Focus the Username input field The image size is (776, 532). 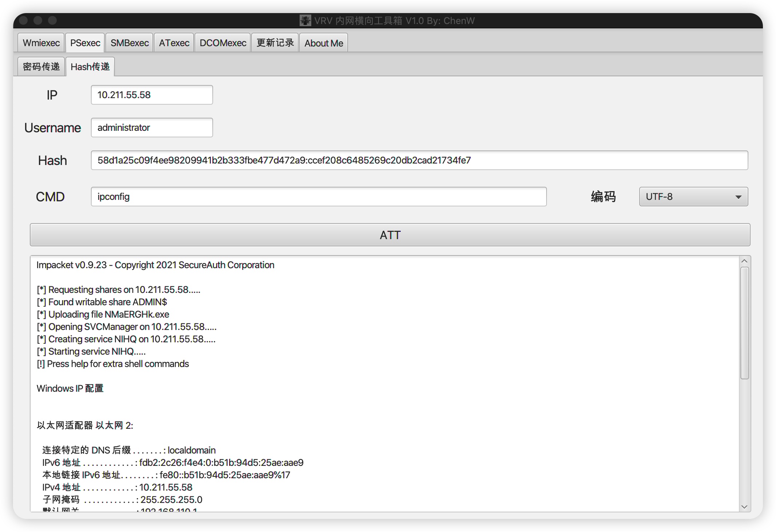click(x=152, y=128)
